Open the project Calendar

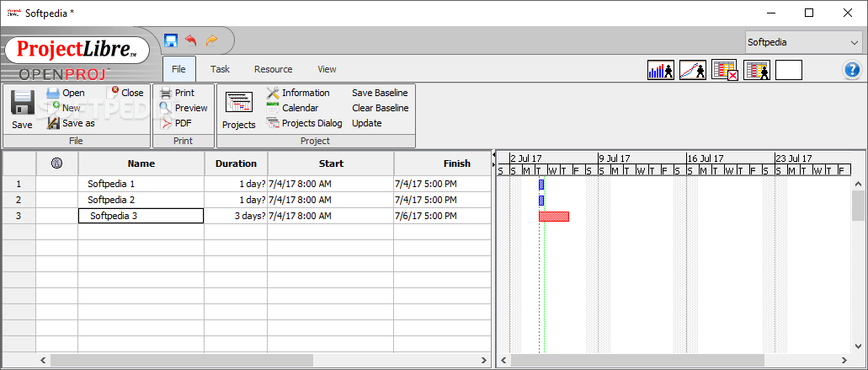(292, 108)
